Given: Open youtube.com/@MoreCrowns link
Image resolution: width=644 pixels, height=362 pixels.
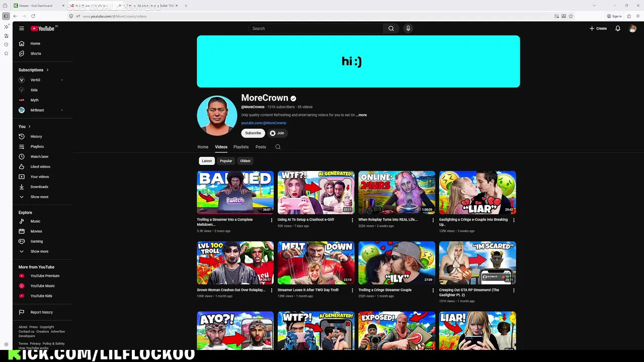Looking at the screenshot, I should [264, 123].
